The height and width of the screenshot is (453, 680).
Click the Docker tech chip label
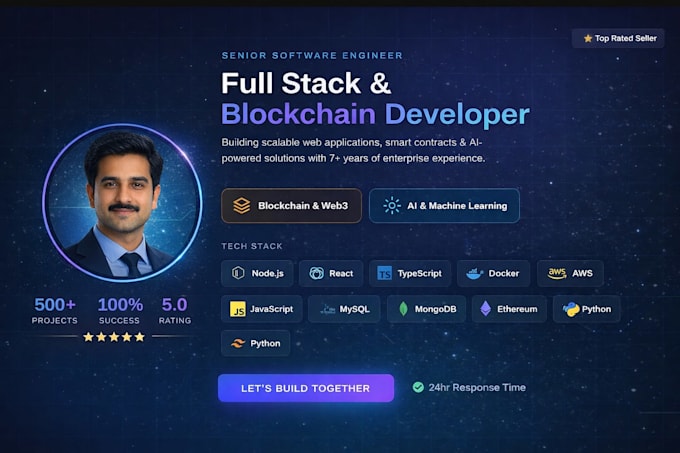coord(503,274)
